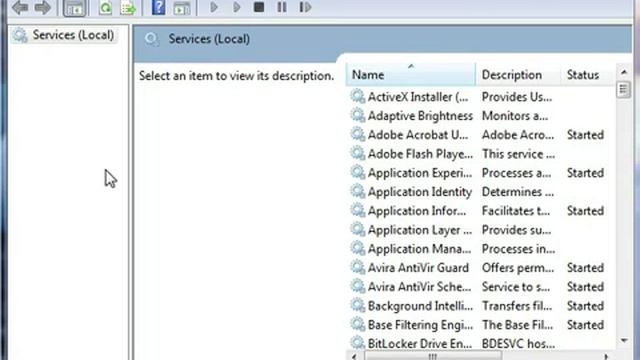Image resolution: width=640 pixels, height=360 pixels.
Task: Select the Application Infor... service
Action: (x=417, y=211)
